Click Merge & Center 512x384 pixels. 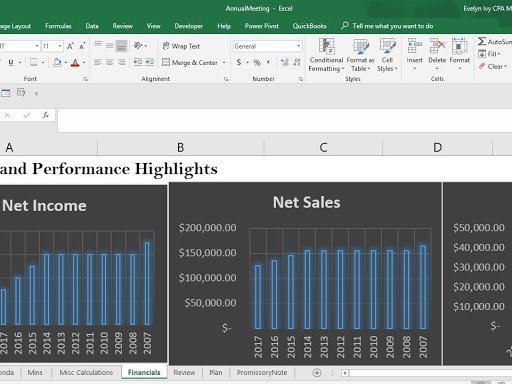click(190, 62)
